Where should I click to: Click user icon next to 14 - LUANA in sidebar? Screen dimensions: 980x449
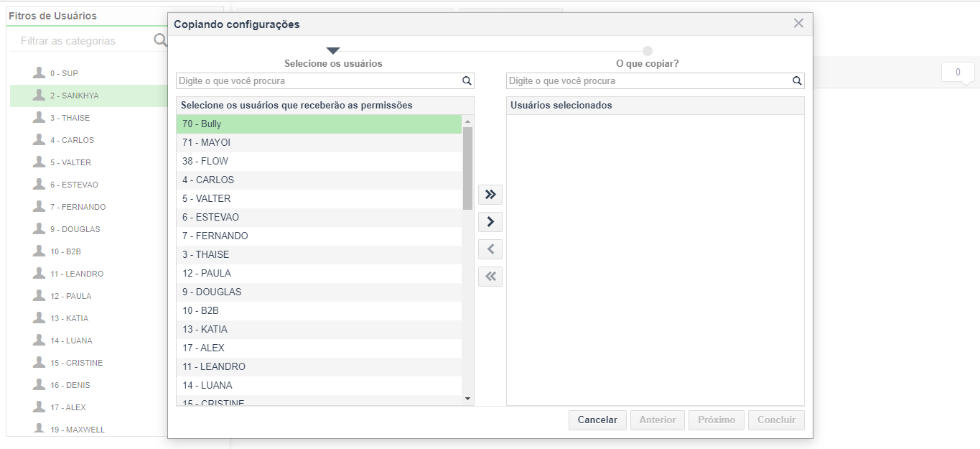pyautogui.click(x=39, y=340)
